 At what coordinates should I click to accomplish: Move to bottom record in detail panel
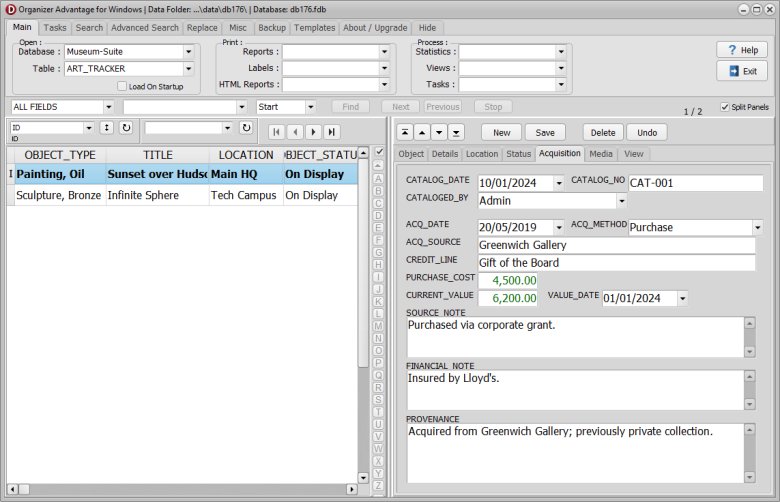(456, 132)
